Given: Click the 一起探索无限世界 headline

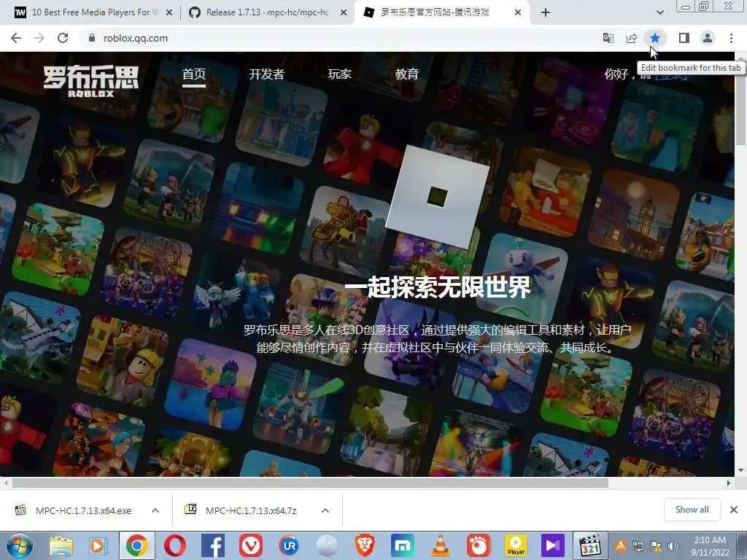Looking at the screenshot, I should pyautogui.click(x=438, y=287).
